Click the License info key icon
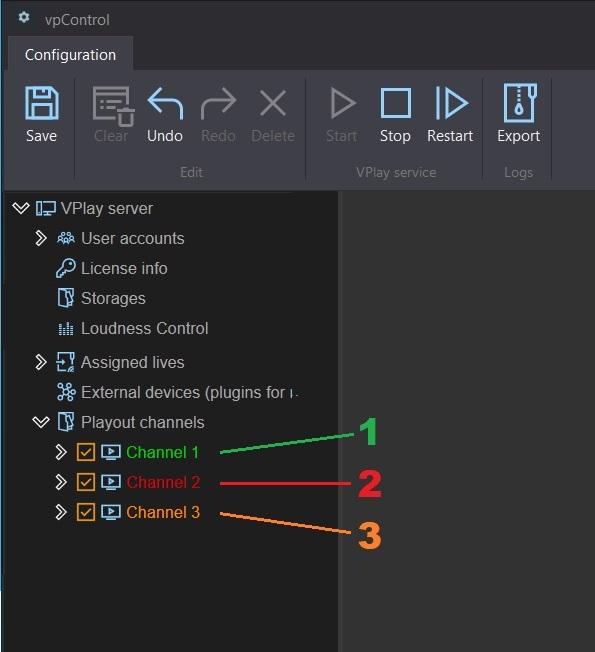595x652 pixels. (x=66, y=268)
